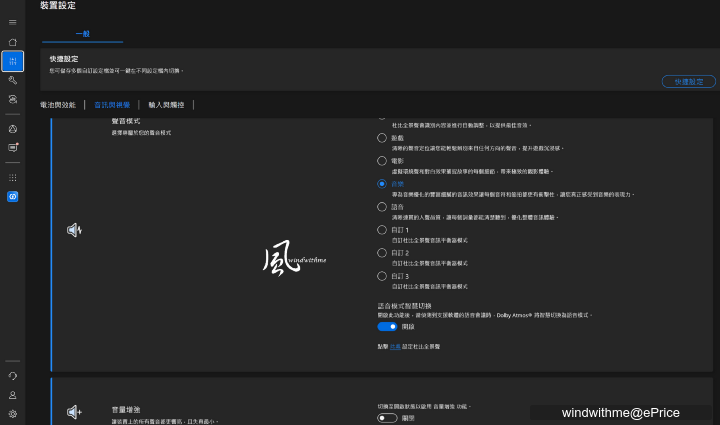Select the 語音 sound mode radio button
720x425 pixels.
tap(382, 207)
